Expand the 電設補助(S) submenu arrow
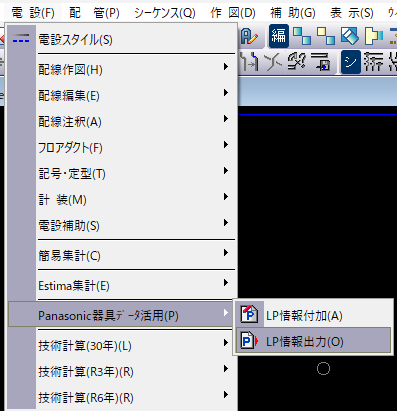Image resolution: width=397 pixels, height=411 pixels. [226, 223]
